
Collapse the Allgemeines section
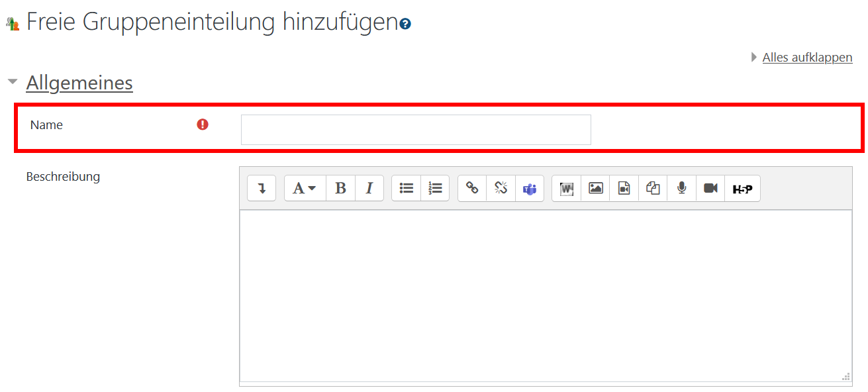pos(13,81)
